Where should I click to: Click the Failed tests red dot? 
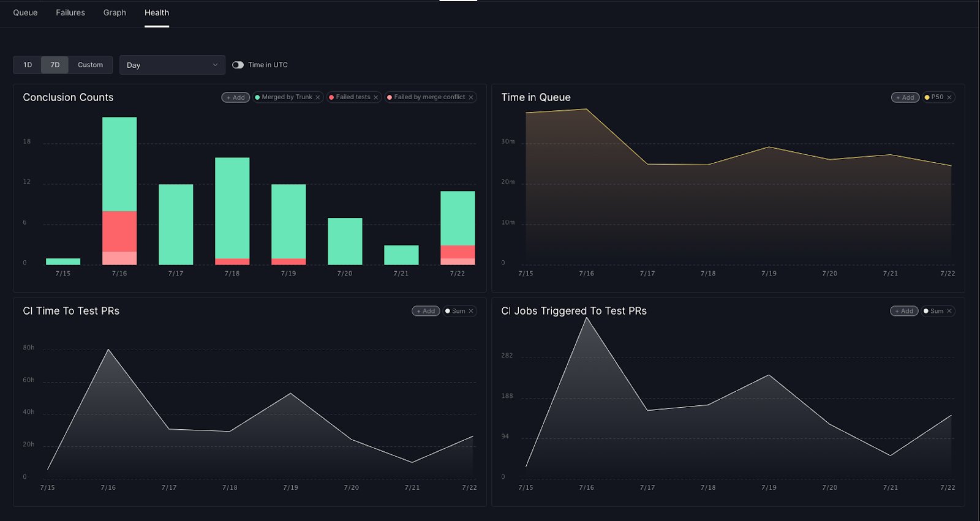[x=331, y=97]
